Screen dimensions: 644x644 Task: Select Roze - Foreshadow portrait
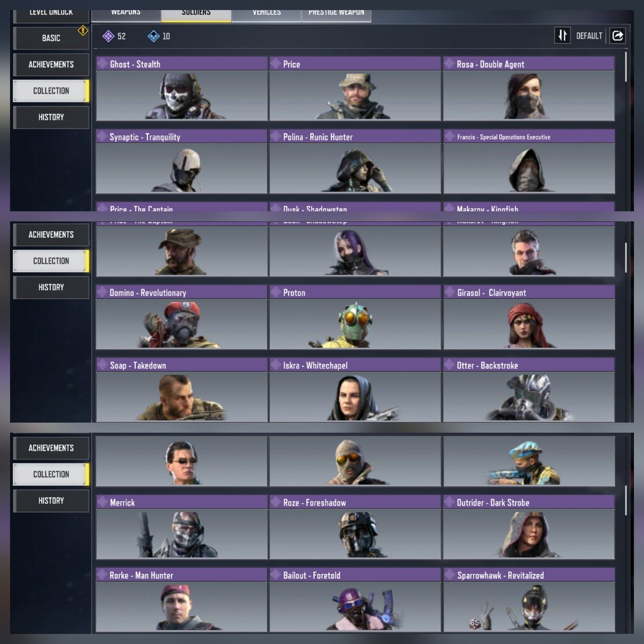(355, 534)
